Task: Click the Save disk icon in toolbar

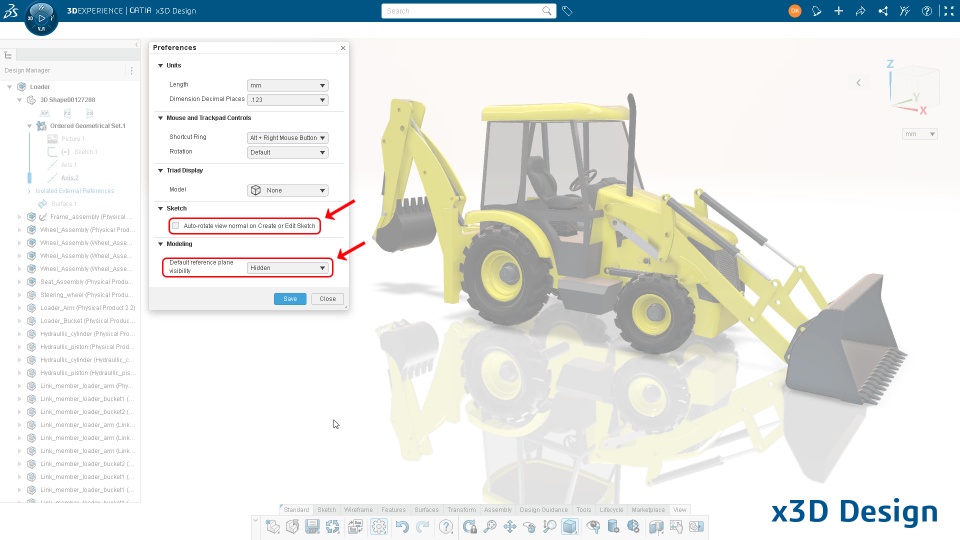Action: [312, 527]
